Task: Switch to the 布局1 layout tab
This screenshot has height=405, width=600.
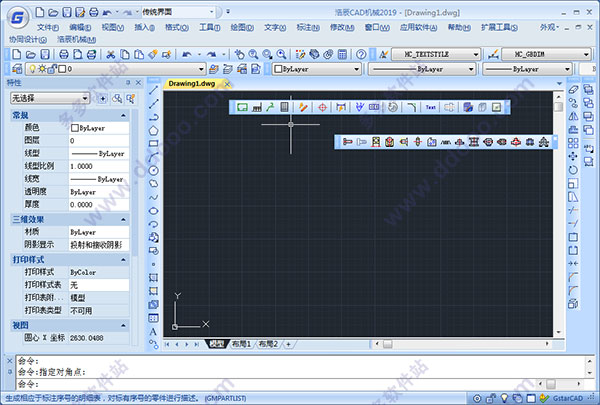Action: [x=240, y=344]
